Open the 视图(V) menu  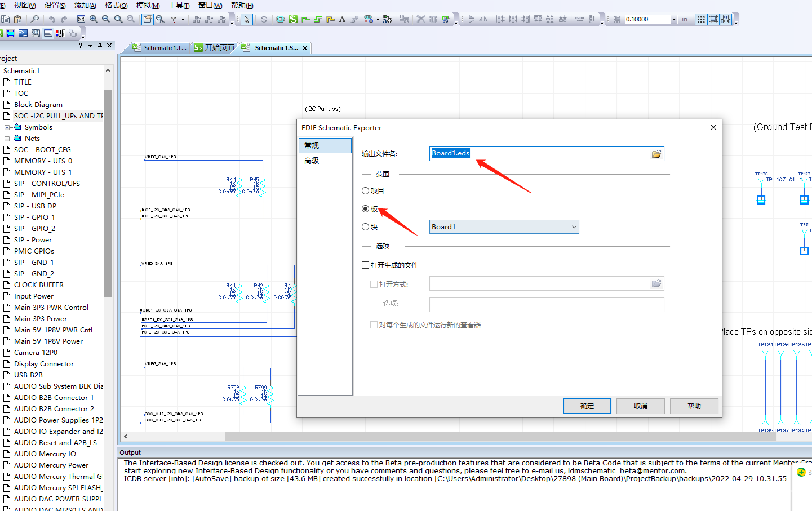25,5
